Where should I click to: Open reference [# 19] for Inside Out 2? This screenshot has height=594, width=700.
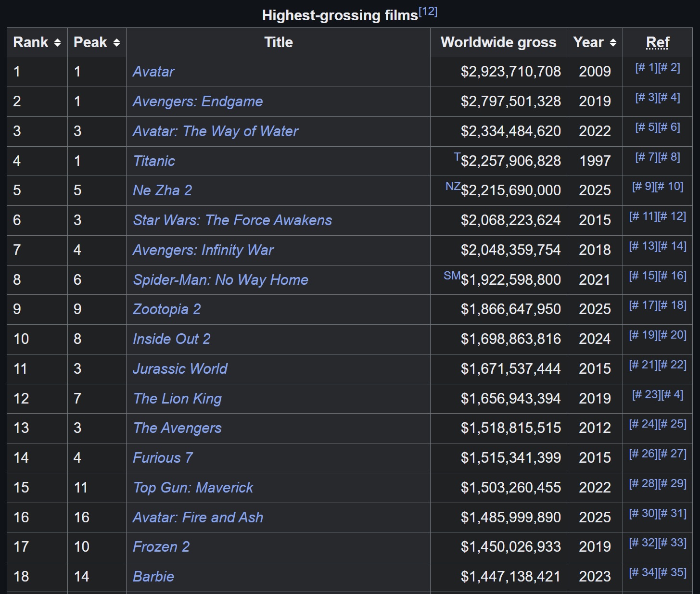(643, 335)
